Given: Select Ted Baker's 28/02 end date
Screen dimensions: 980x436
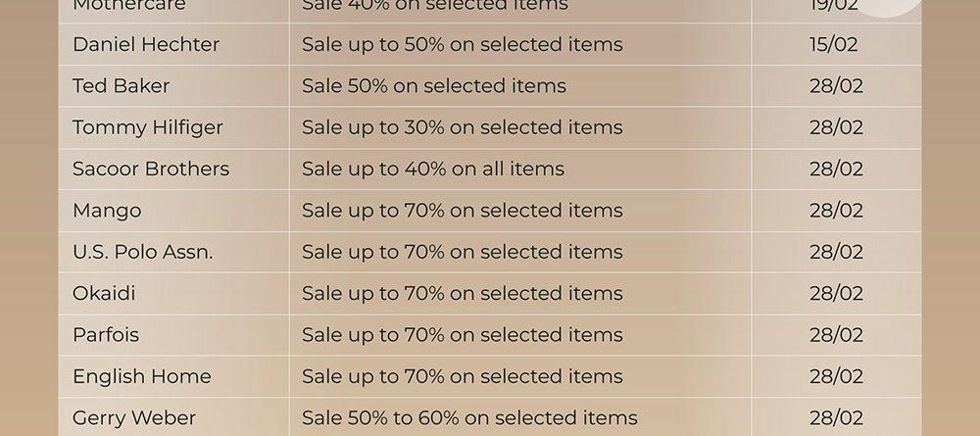Looking at the screenshot, I should point(836,85).
